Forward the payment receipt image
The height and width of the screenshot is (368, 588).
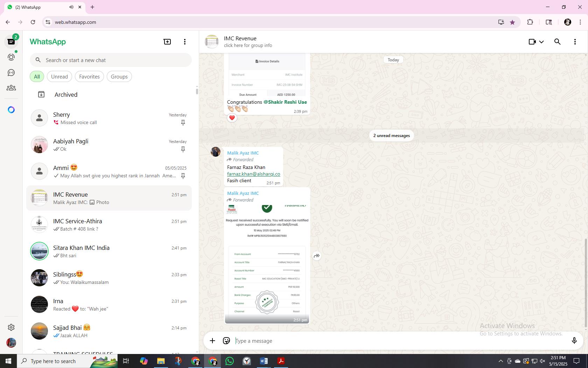pos(316,256)
